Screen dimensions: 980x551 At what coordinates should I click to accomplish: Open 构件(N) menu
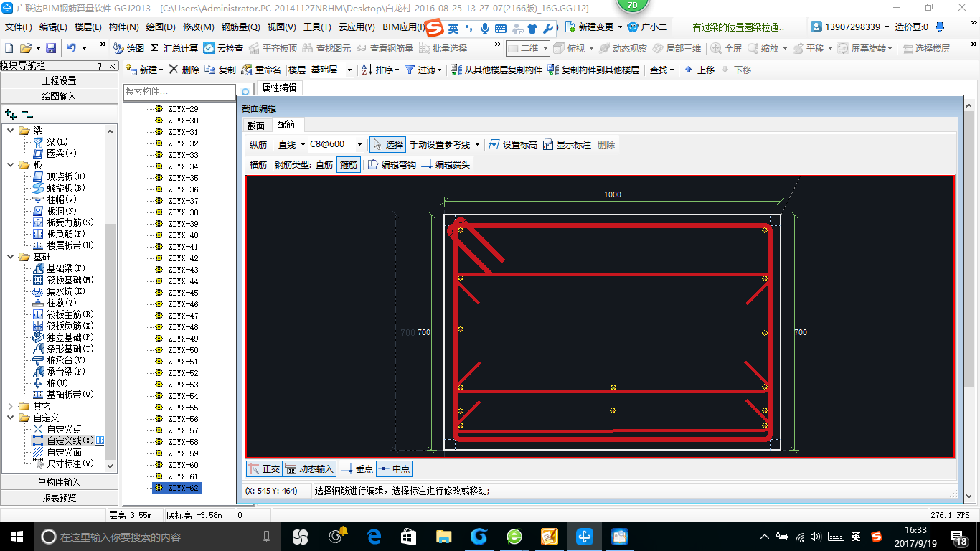[x=123, y=27]
